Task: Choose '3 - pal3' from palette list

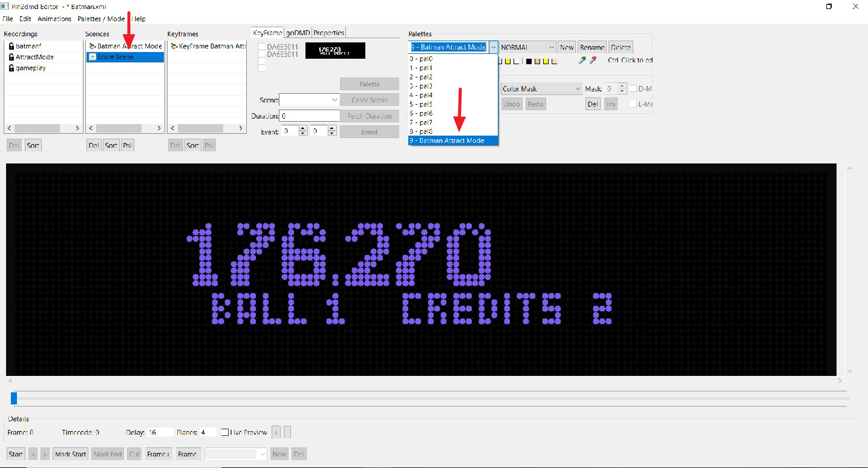Action: pos(453,86)
